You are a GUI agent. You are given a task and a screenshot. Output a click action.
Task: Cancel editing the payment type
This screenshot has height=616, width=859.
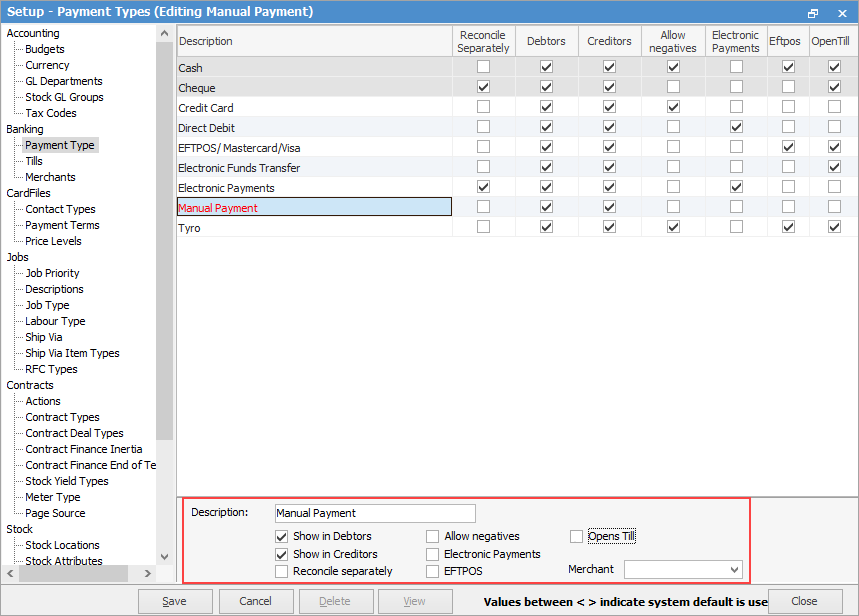256,601
